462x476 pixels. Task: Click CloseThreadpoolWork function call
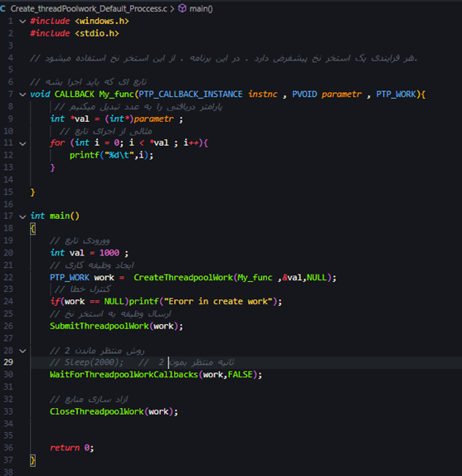97,411
